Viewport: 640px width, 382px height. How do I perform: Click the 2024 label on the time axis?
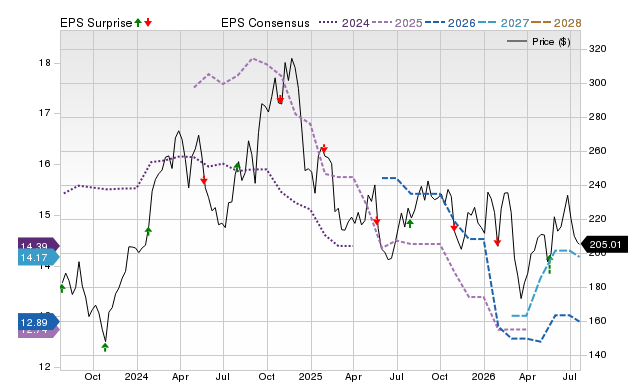tap(136, 376)
